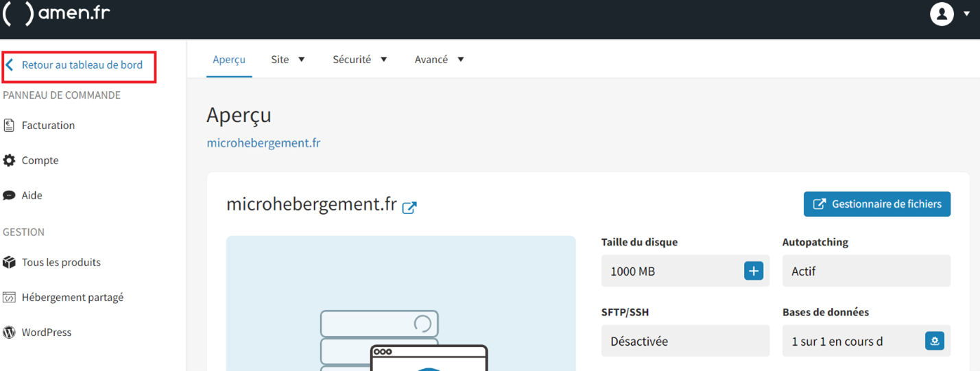Click the Bases de données label

point(826,312)
